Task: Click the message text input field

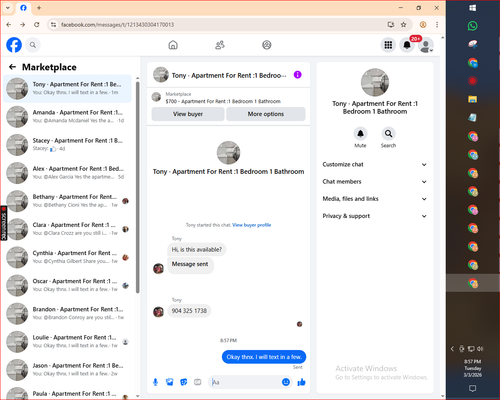Action: [245, 382]
